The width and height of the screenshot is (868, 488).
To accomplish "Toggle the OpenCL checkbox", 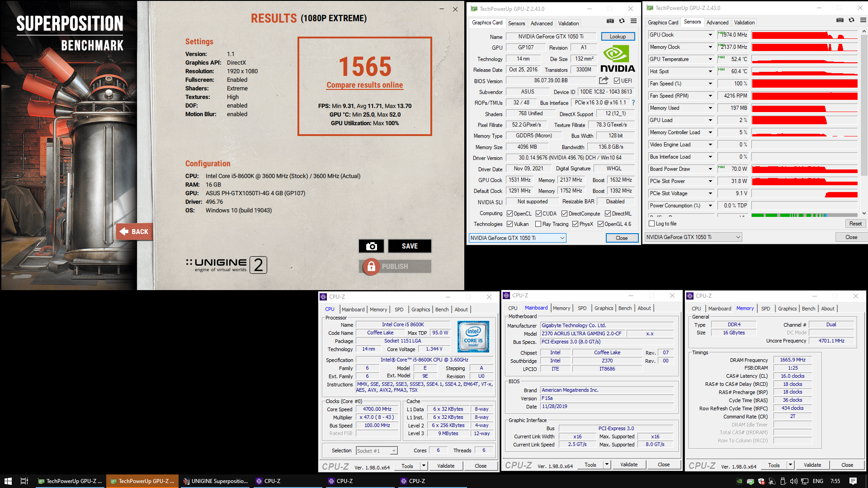I will pos(509,214).
